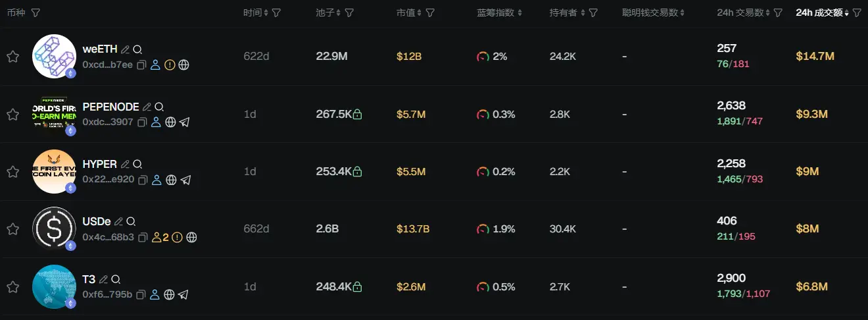Viewport: 868px width, 320px height.
Task: Open the Telegram link for HYPER
Action: click(x=185, y=180)
